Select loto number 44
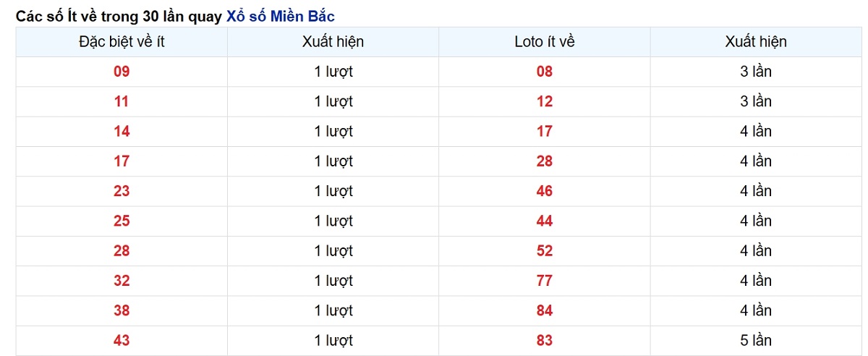Screen dimensions: 868x356 tap(545, 221)
